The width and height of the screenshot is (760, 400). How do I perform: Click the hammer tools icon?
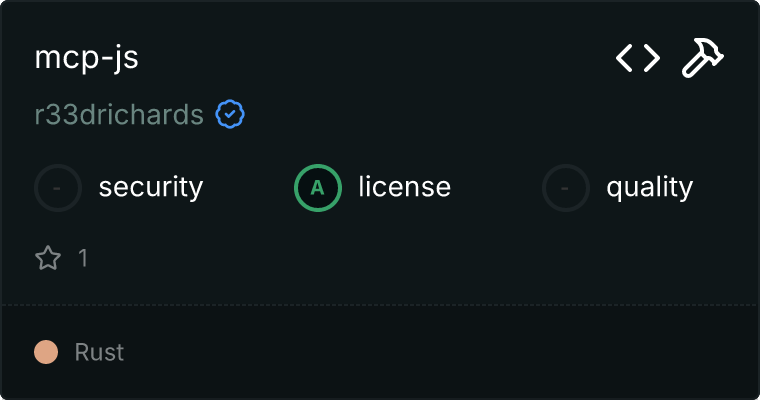703,59
